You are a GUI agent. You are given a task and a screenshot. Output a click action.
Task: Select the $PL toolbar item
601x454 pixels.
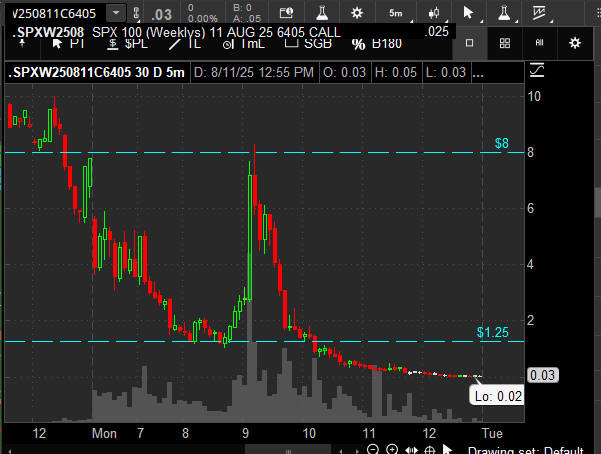(136, 43)
